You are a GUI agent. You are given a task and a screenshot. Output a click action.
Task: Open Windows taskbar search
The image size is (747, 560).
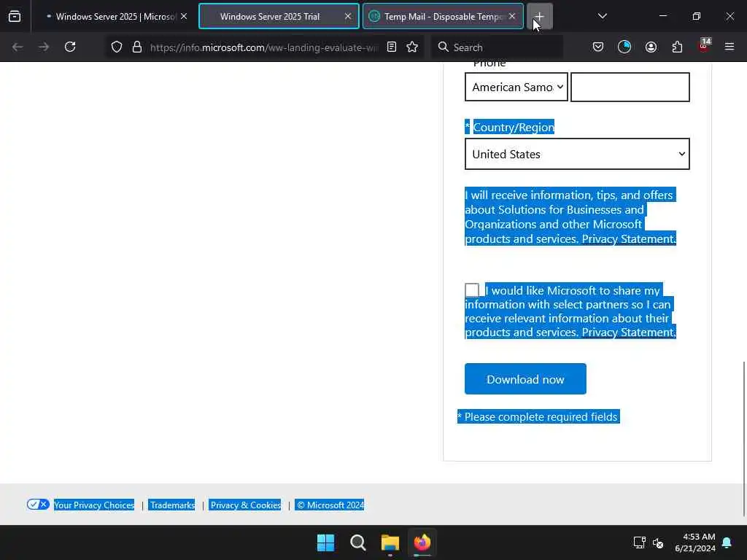tap(357, 542)
